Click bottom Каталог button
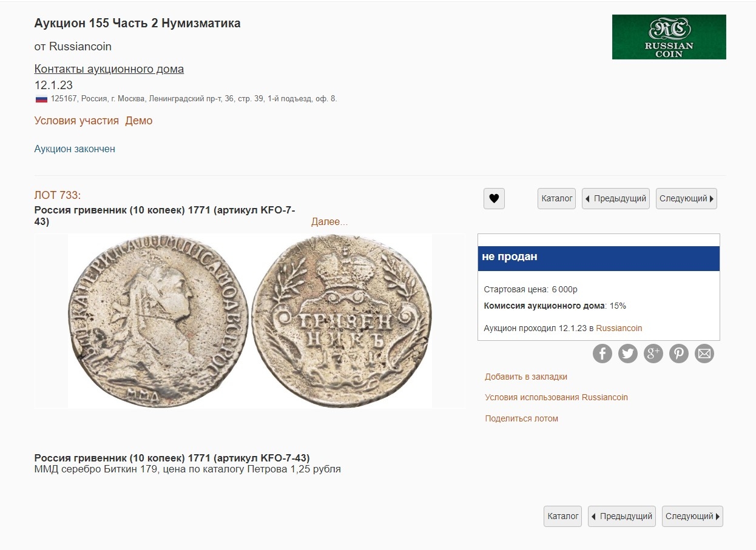The image size is (756, 550). (562, 516)
